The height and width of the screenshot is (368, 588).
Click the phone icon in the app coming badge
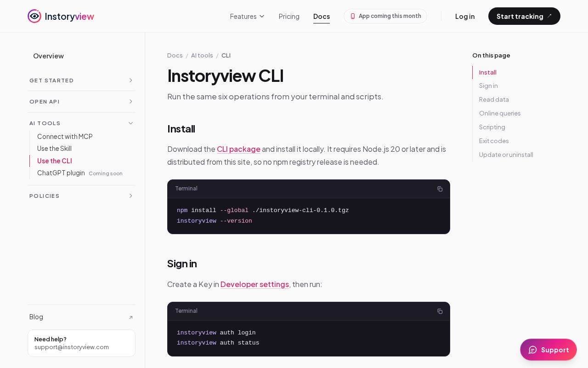(x=353, y=16)
